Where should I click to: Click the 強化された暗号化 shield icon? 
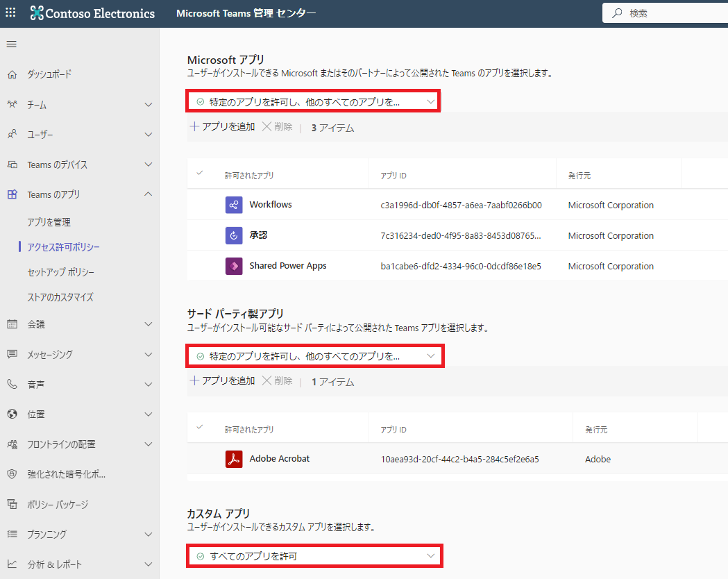(12, 474)
